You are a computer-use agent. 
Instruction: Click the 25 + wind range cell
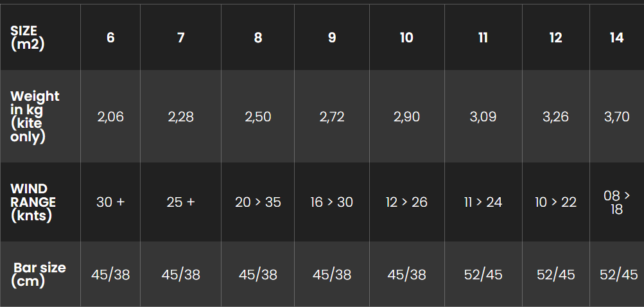pyautogui.click(x=181, y=202)
